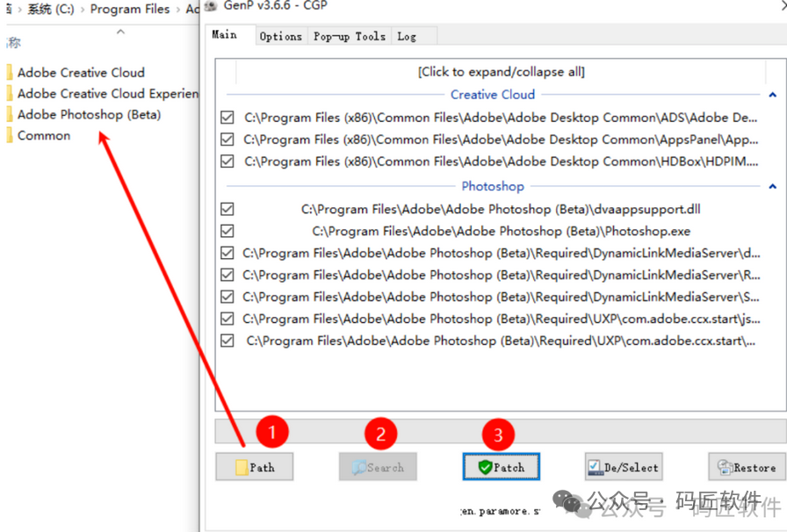Image resolution: width=787 pixels, height=532 pixels.
Task: Click the Path folder icon button
Action: (x=254, y=467)
